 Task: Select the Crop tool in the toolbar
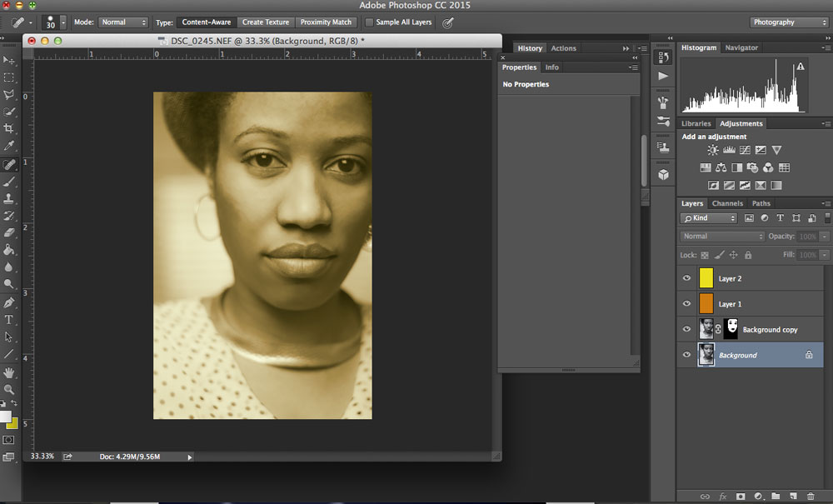click(9, 128)
